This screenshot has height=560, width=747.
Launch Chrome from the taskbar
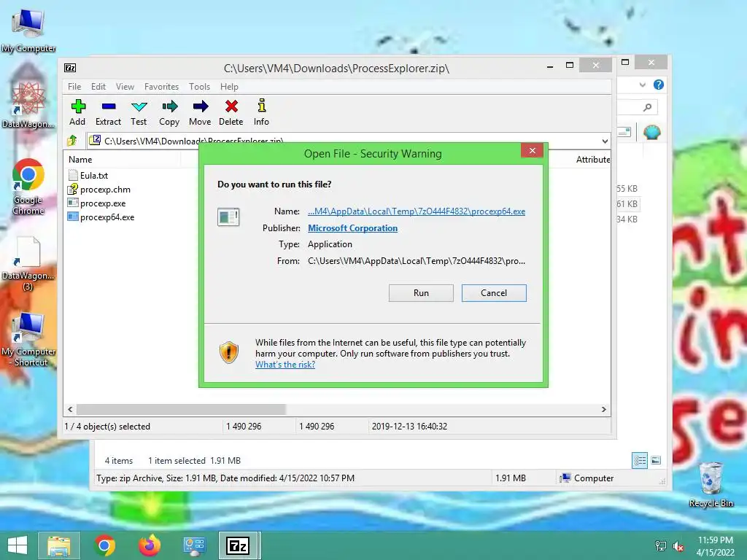(104, 545)
